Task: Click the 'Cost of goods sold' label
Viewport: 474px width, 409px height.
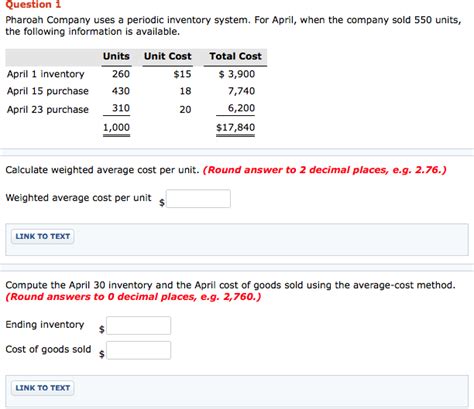Action: 48,349
